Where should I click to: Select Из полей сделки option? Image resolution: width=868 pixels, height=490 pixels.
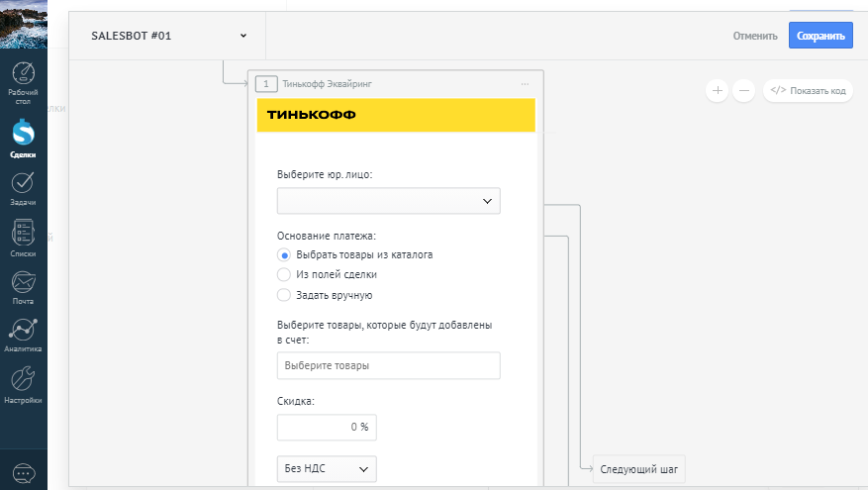point(328,274)
